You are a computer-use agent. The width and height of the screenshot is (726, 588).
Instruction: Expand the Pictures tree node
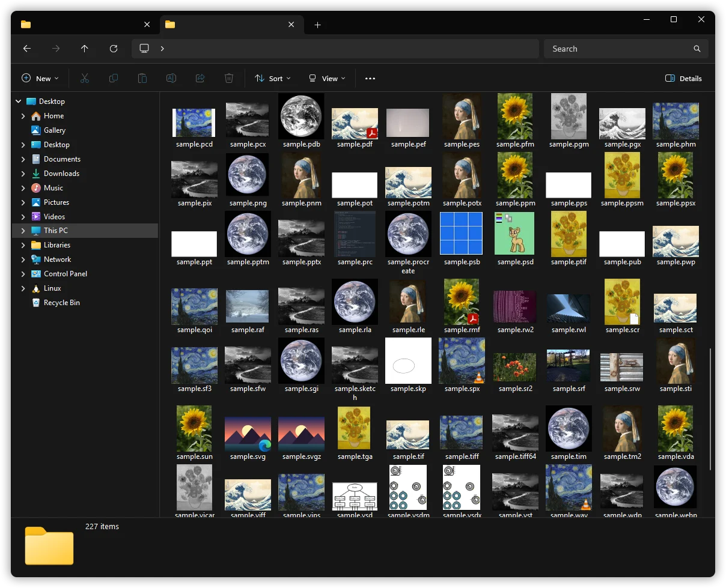coord(23,202)
